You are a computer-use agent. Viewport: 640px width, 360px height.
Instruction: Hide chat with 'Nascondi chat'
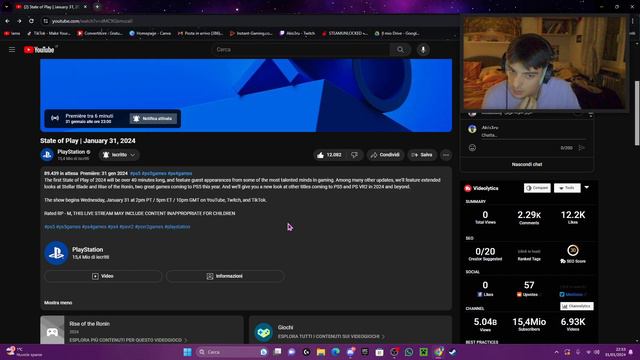tap(527, 164)
